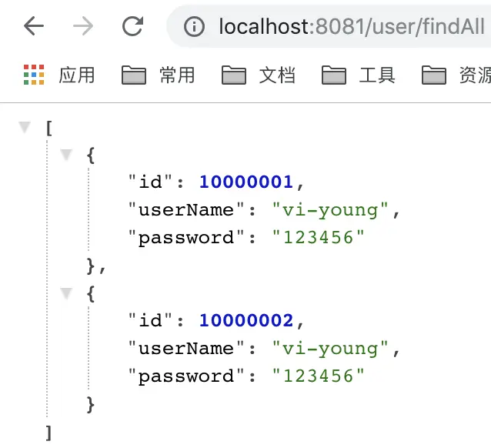Go back using the browser back arrow
The image size is (491, 448).
(x=34, y=25)
